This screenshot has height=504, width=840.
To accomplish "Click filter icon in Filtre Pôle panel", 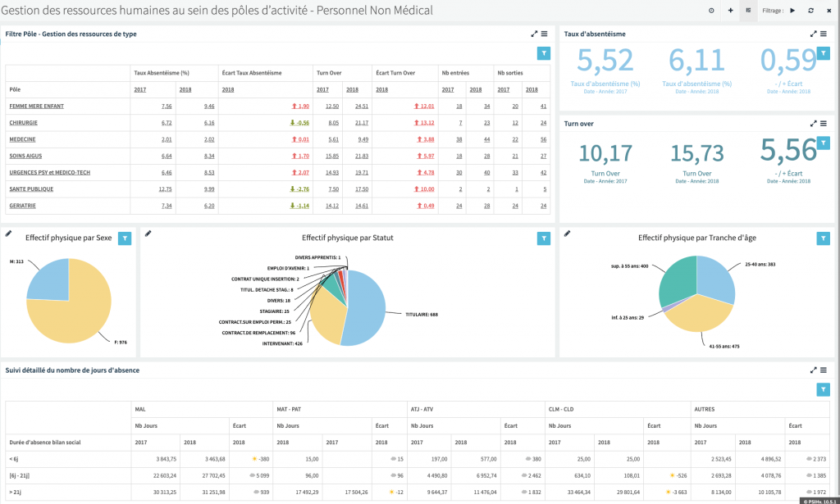I will [x=543, y=53].
